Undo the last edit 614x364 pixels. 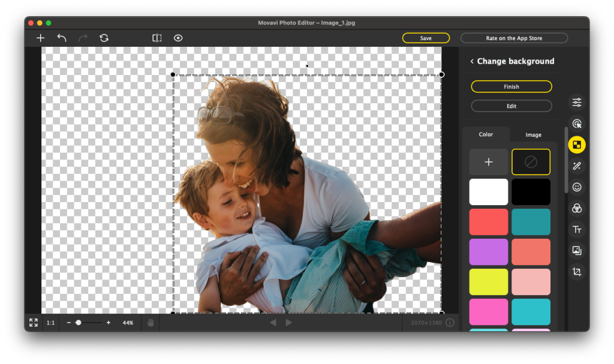(61, 38)
